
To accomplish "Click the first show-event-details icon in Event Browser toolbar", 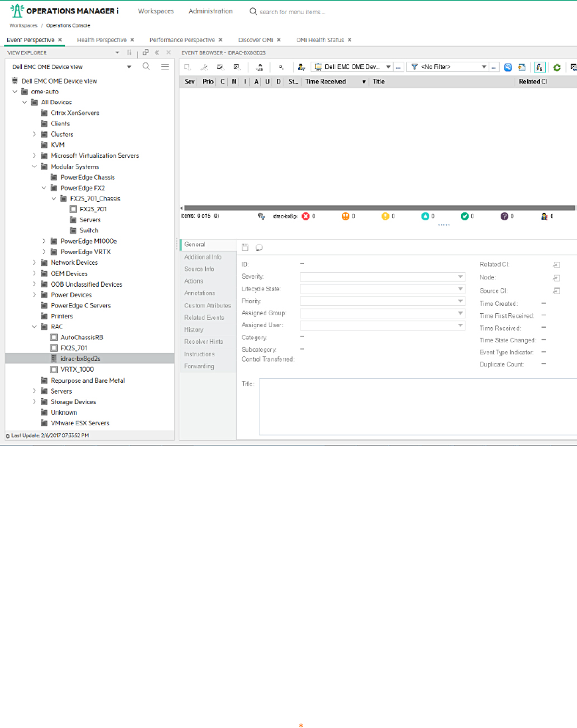I will [187, 67].
